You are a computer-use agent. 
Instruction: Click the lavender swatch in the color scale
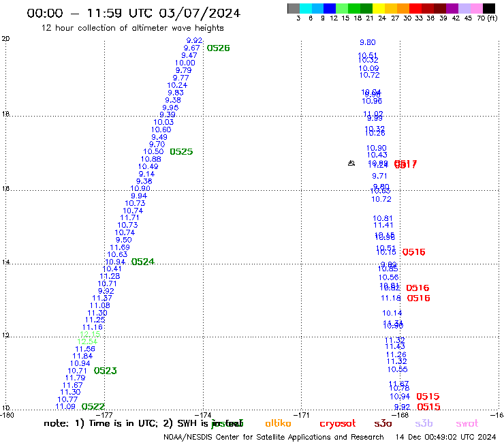(x=464, y=8)
